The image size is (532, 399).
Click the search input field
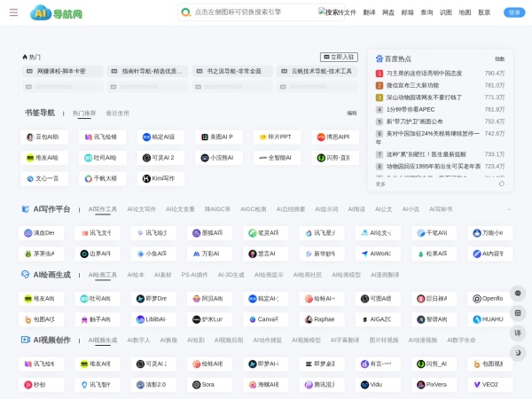(254, 12)
